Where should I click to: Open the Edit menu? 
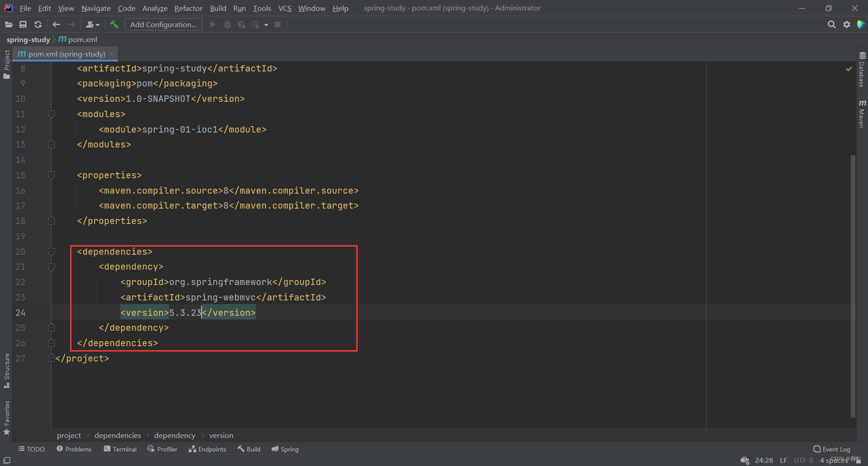tap(44, 8)
